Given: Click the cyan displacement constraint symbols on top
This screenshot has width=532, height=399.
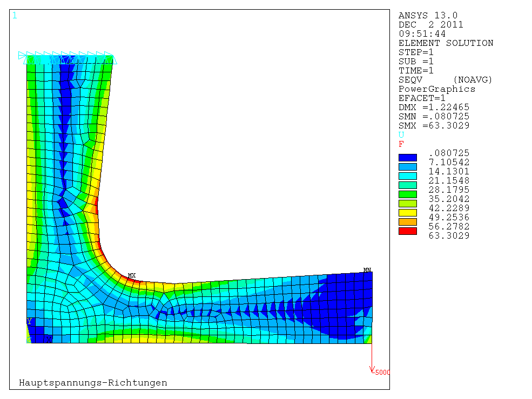Looking at the screenshot, I should point(68,56).
